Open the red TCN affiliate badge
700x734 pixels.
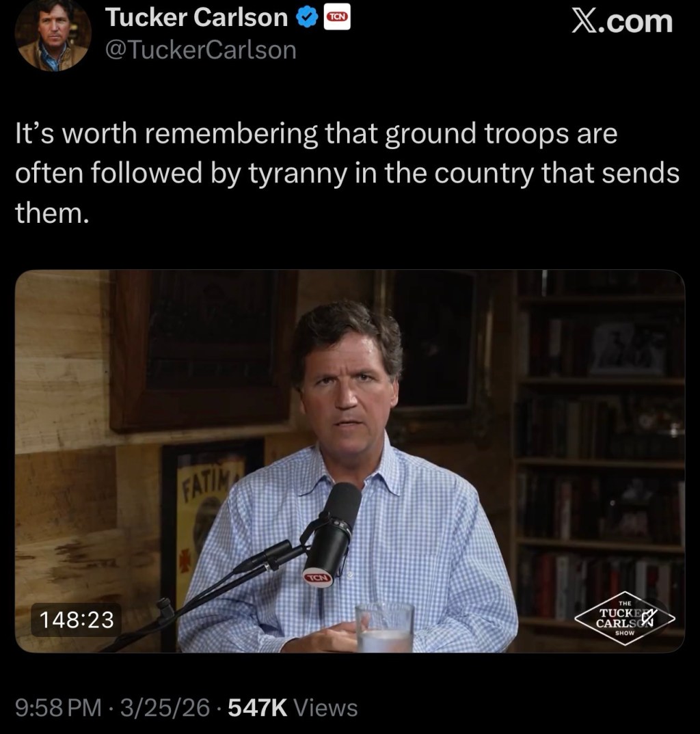pyautogui.click(x=337, y=18)
